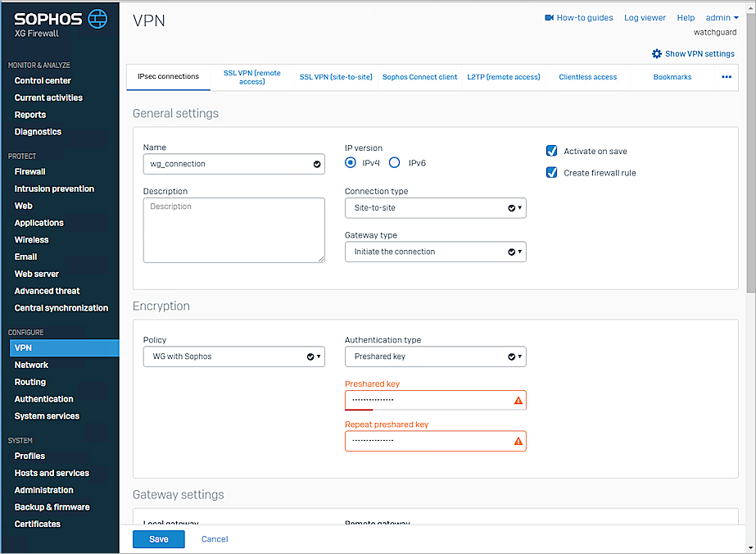Expand the Gateway type dropdown
756x554 pixels.
click(x=435, y=252)
